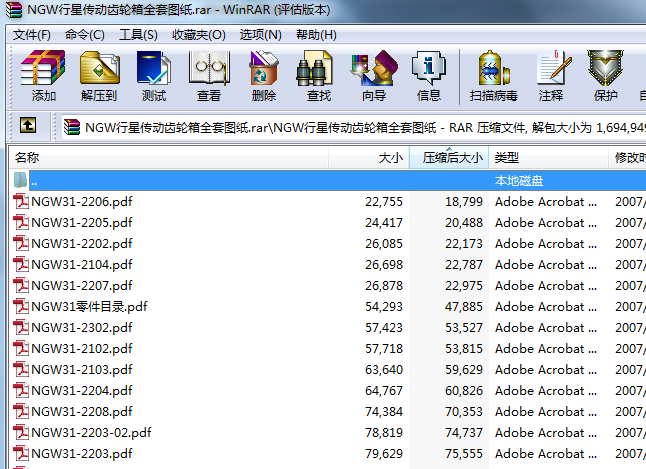Go up one folder level button

28,126
